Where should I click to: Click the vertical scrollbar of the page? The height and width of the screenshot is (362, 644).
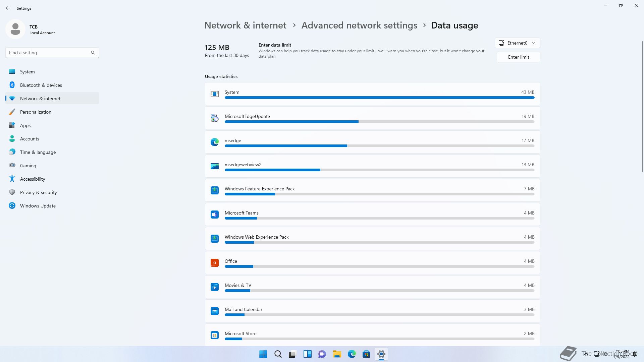coord(643,107)
